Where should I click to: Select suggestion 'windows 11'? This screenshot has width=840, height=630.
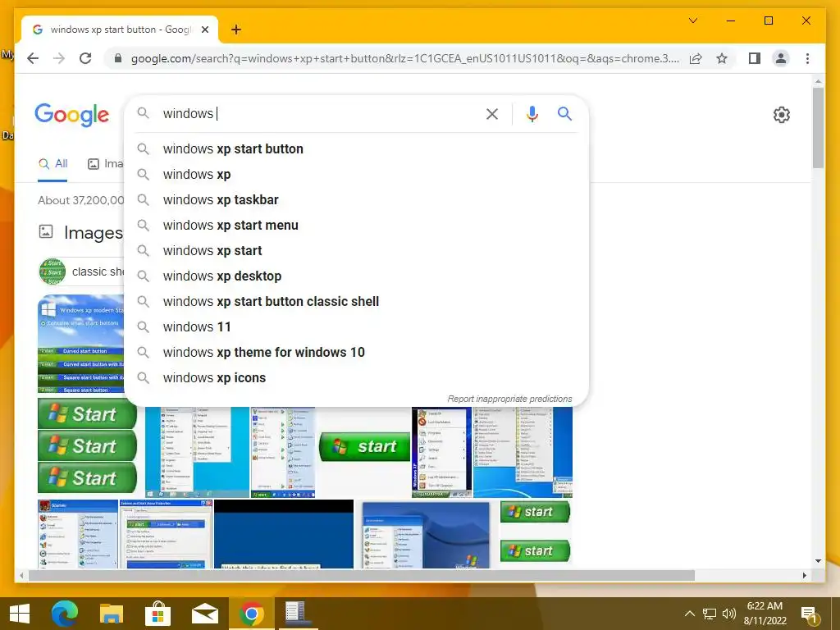pos(356,326)
